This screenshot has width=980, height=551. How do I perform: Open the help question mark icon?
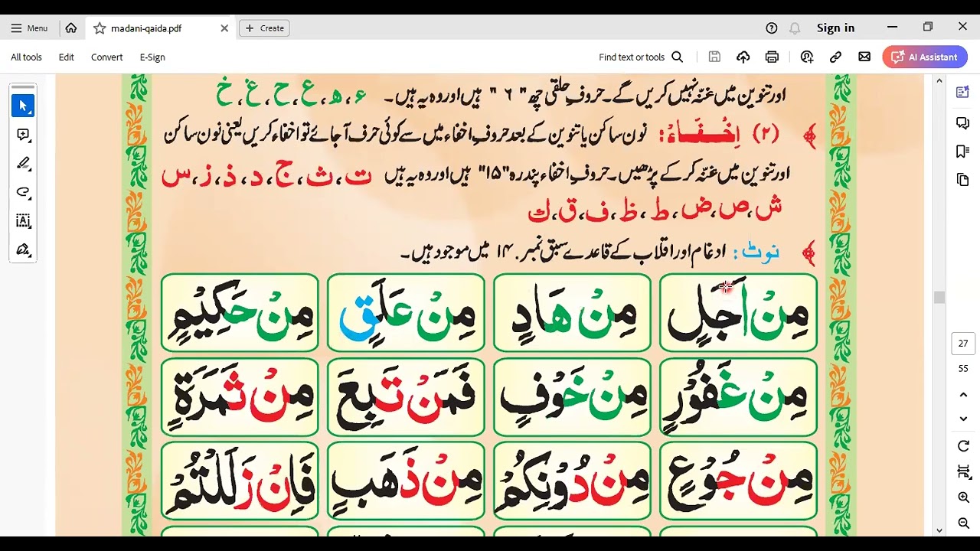[x=771, y=28]
